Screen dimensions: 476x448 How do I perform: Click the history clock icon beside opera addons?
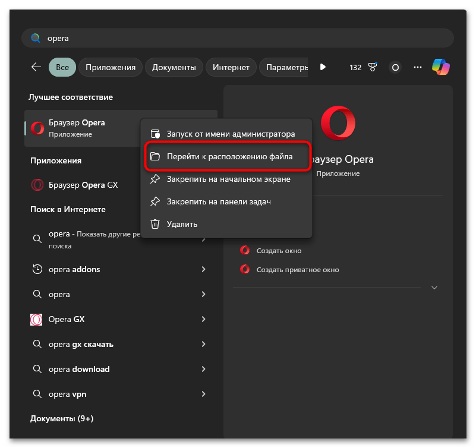pos(37,269)
